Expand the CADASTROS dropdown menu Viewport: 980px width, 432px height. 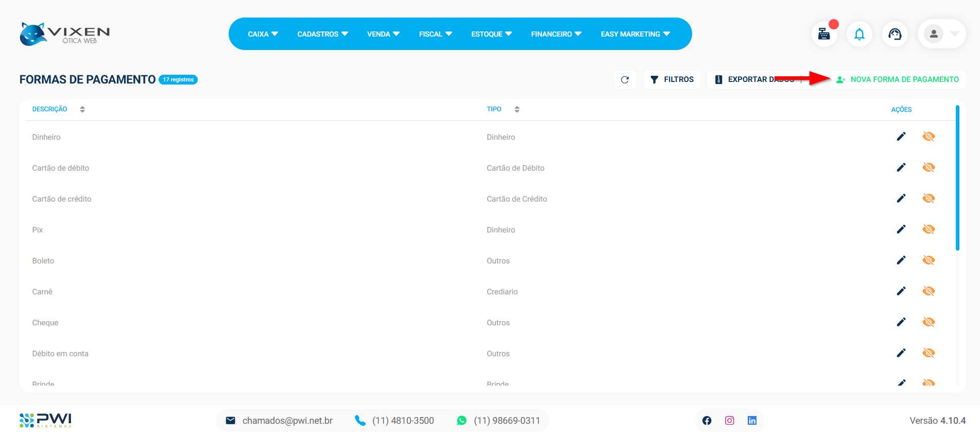tap(322, 34)
